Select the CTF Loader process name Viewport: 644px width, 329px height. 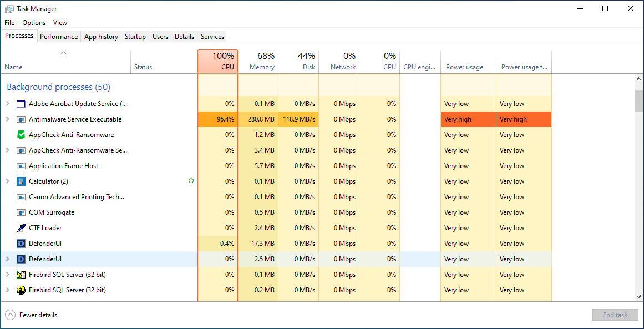[x=45, y=228]
